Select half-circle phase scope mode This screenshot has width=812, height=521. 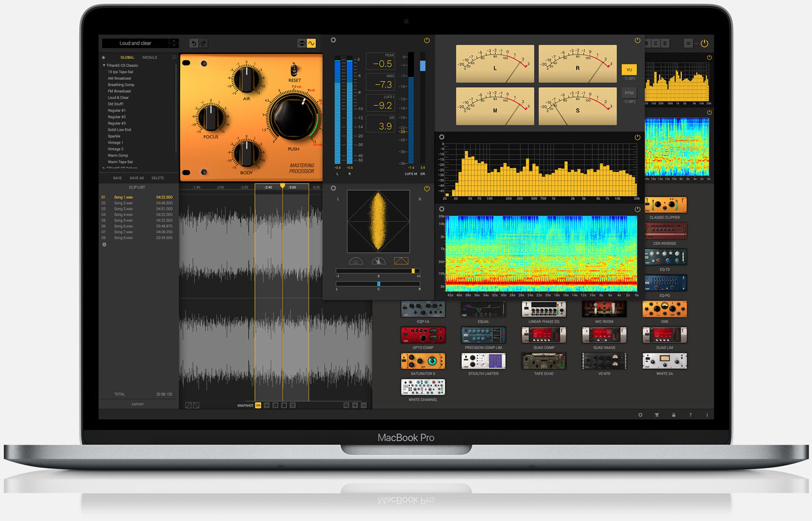(355, 260)
